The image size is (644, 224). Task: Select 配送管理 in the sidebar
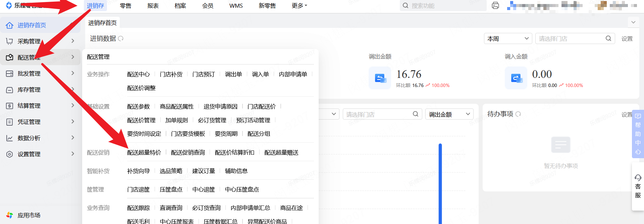pos(40,57)
